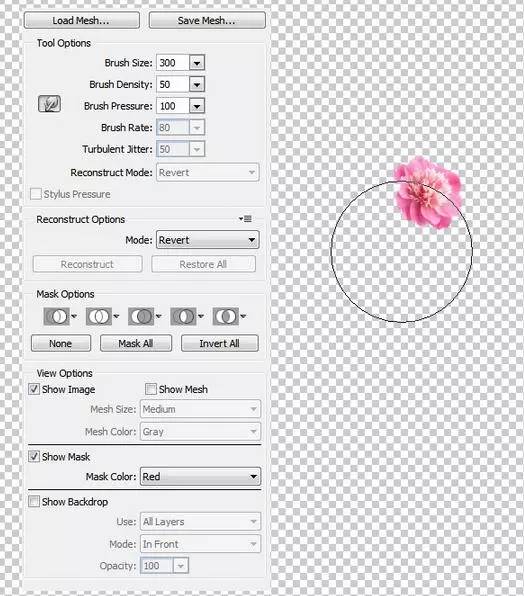Click the second mask option icon
524x596 pixels.
(99, 316)
